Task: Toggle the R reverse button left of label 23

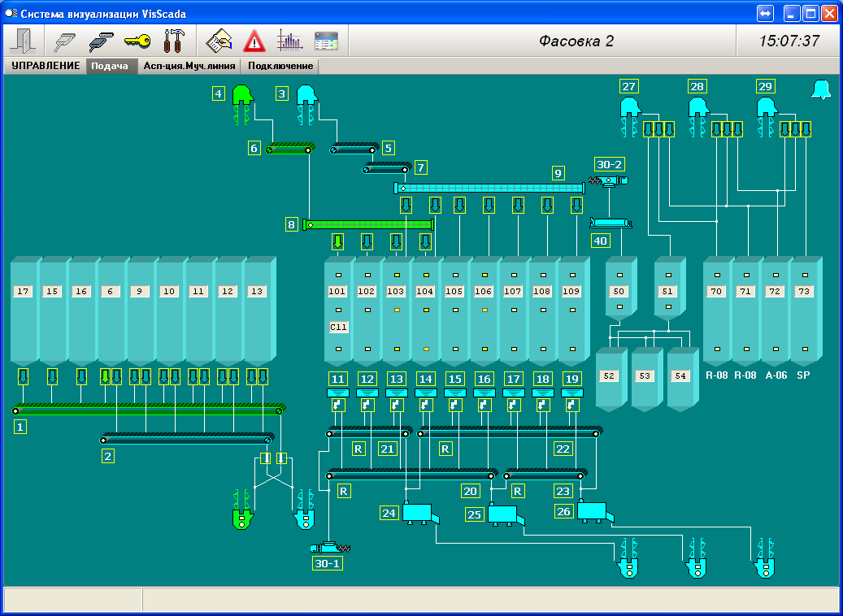Action: 519,491
